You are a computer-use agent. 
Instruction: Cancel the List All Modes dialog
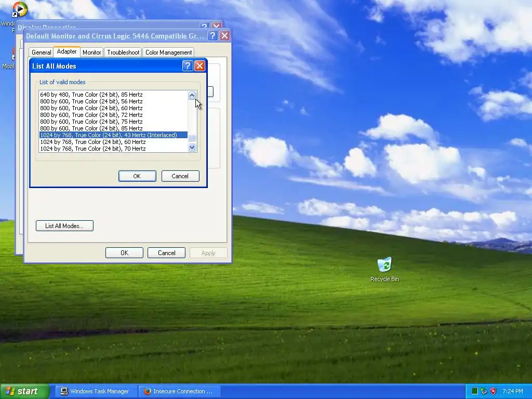click(x=180, y=176)
